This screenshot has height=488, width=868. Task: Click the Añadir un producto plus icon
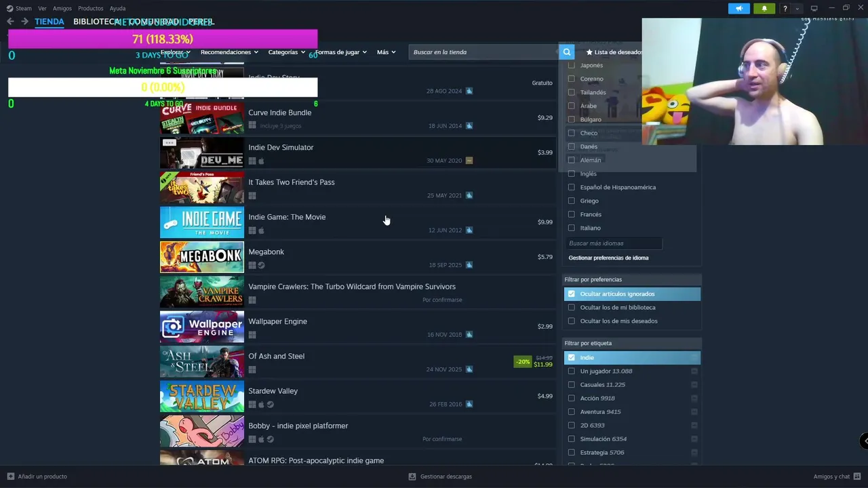(x=10, y=476)
